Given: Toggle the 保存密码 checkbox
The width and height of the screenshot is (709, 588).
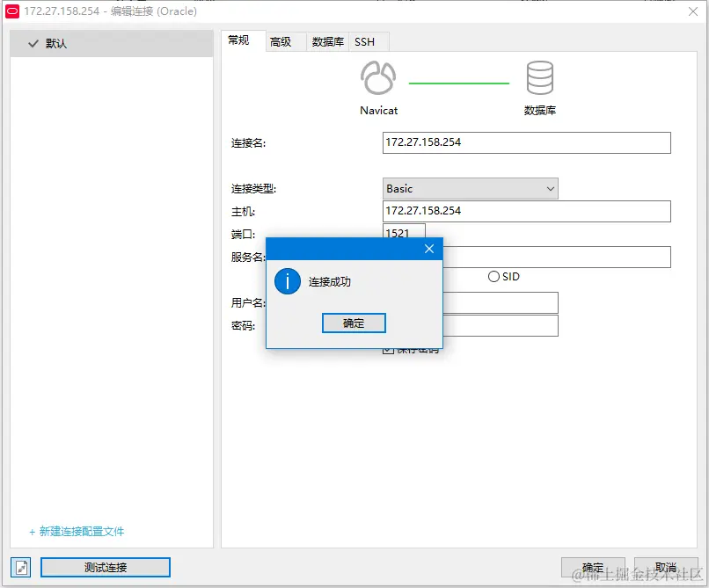Looking at the screenshot, I should [389, 349].
